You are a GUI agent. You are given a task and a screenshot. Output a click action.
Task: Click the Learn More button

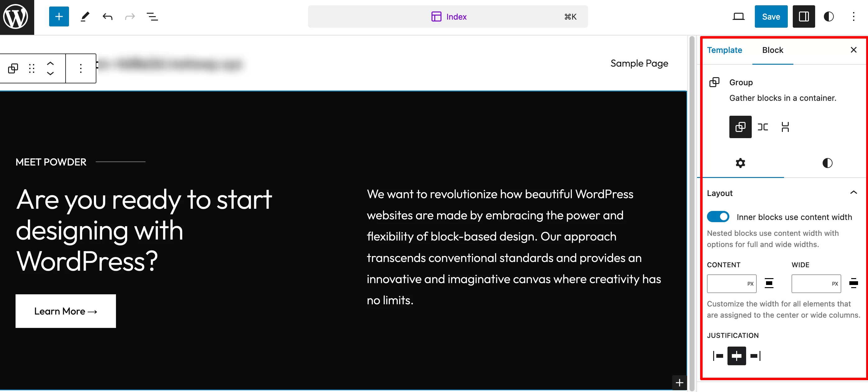(x=66, y=311)
